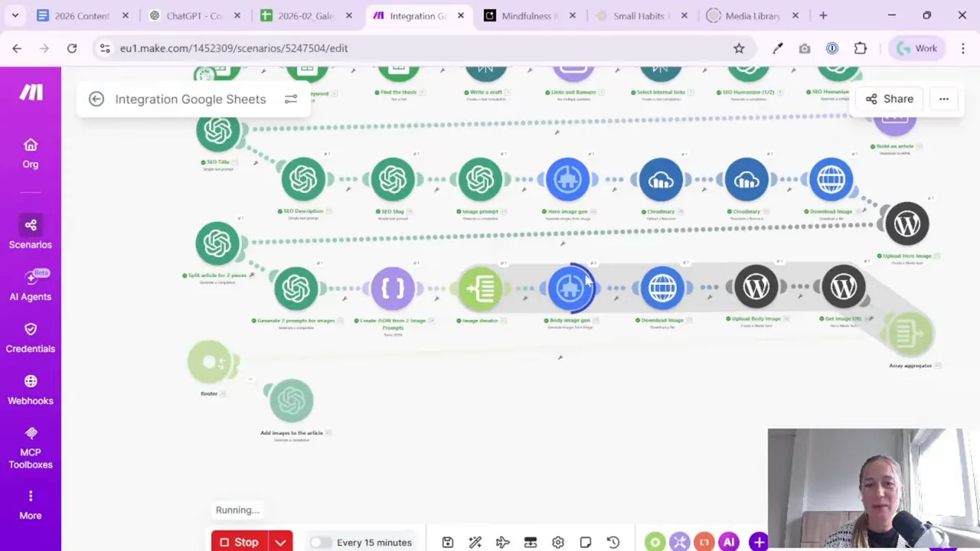The width and height of the screenshot is (980, 551).
Task: Open the Upload Body Image WordPress module
Action: click(756, 288)
